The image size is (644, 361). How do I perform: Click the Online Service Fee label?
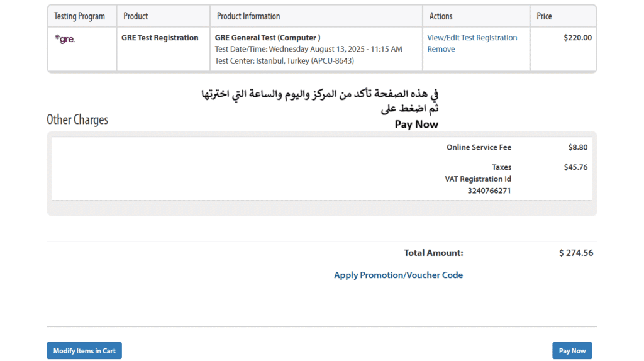point(479,147)
